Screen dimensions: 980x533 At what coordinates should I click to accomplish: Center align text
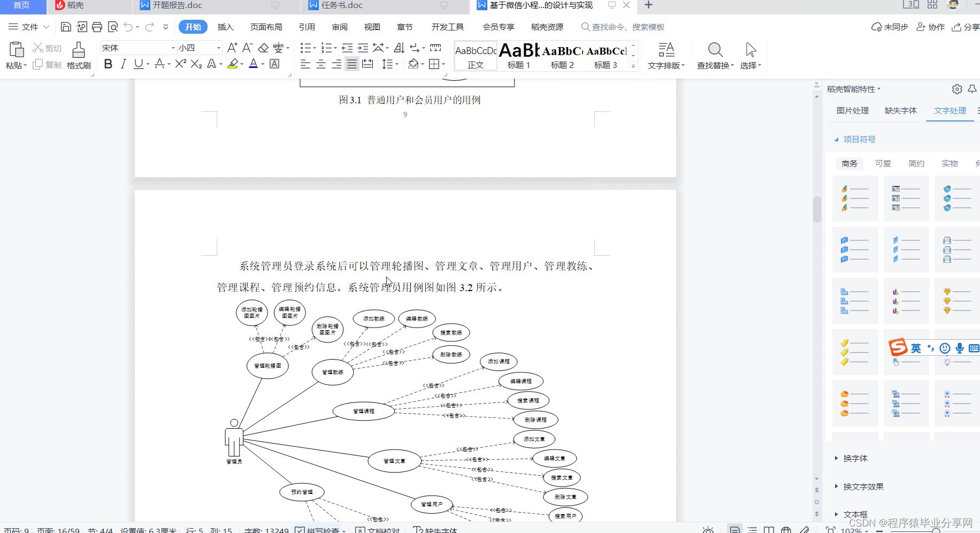click(321, 64)
